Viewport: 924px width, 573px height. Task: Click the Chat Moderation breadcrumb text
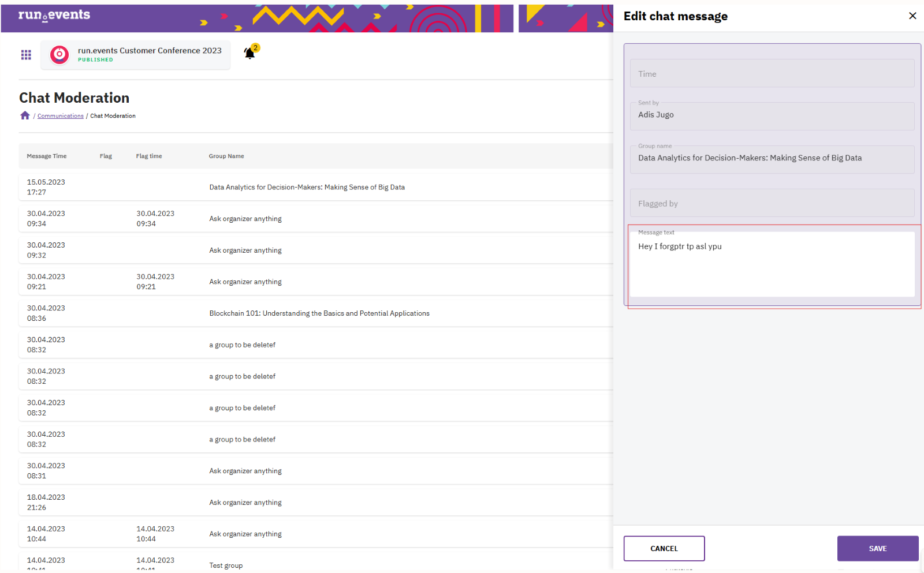(113, 116)
